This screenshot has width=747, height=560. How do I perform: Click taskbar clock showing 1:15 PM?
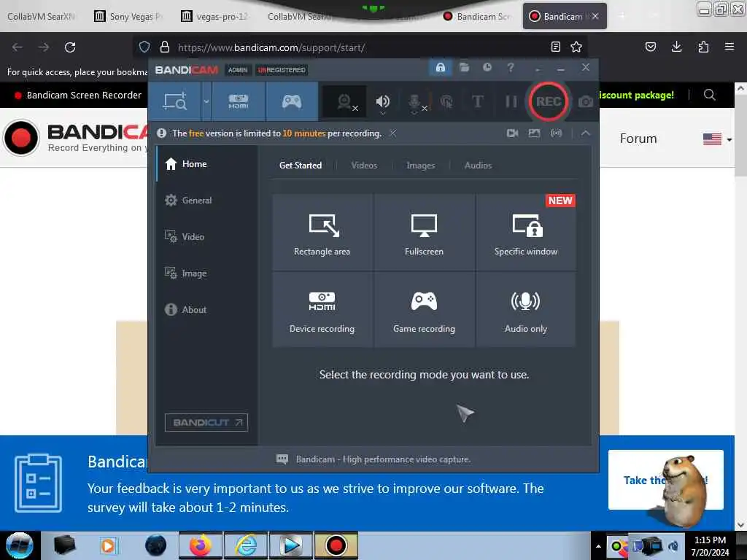pyautogui.click(x=710, y=546)
